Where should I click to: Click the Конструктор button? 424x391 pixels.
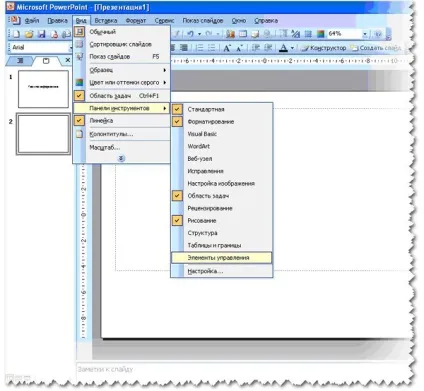324,48
